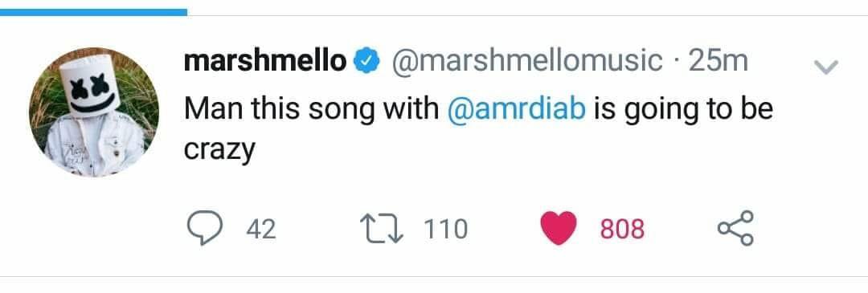Screen dimensions: 868x293
Task: Open marshmello's profile picture
Action: (94, 112)
